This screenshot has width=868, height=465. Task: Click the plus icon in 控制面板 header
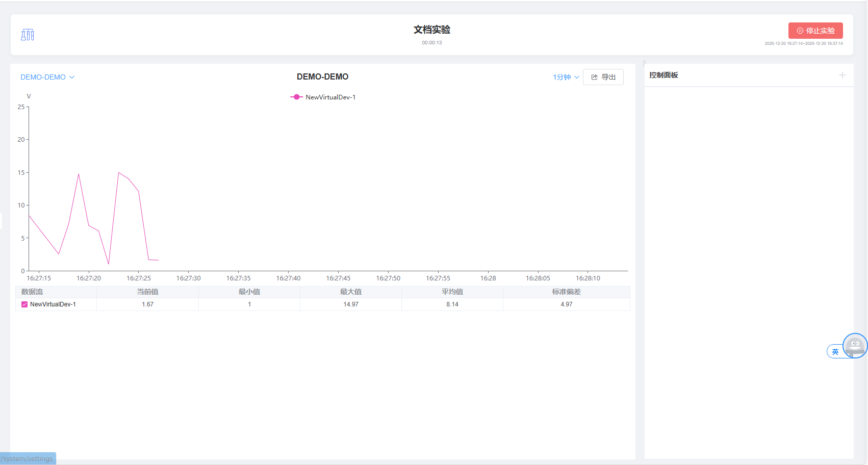pos(842,75)
